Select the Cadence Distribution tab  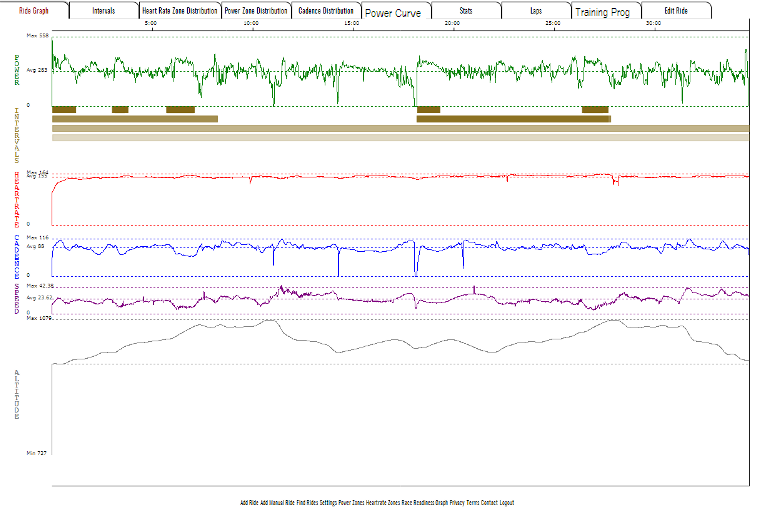pos(326,10)
